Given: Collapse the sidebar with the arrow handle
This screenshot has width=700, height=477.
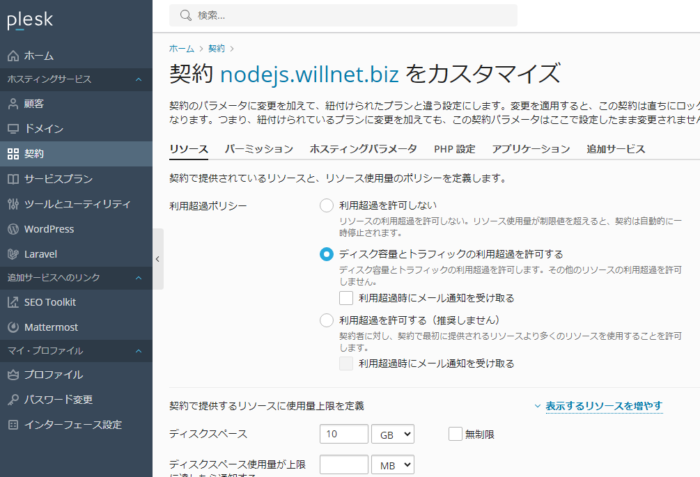Looking at the screenshot, I should point(158,258).
